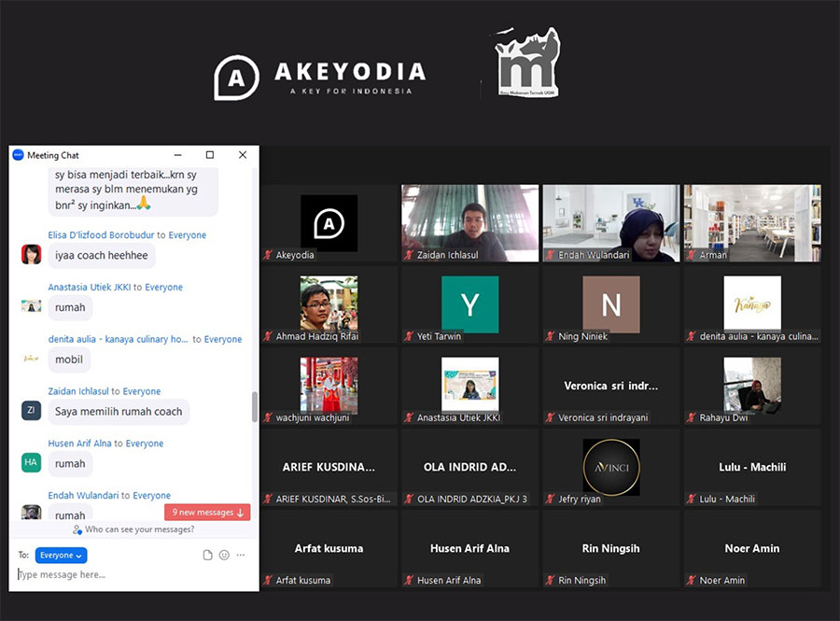The image size is (840, 621).
Task: Click the chat scrollbar thumb
Action: point(254,406)
